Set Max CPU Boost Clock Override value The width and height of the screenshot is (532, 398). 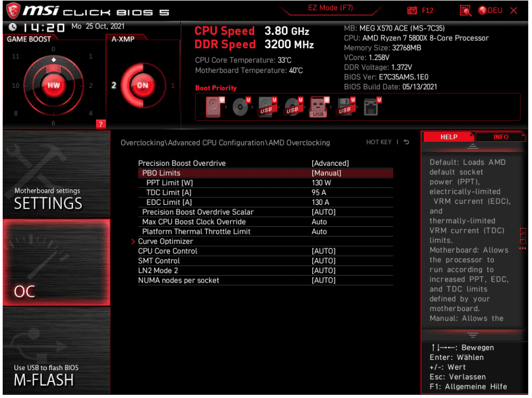click(319, 222)
